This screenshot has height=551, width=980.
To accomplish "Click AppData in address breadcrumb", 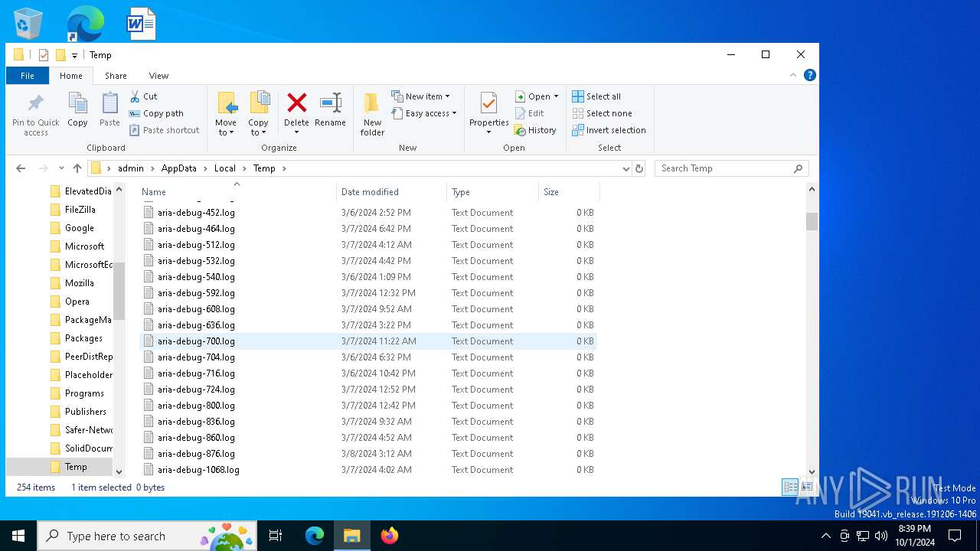I will click(x=178, y=168).
